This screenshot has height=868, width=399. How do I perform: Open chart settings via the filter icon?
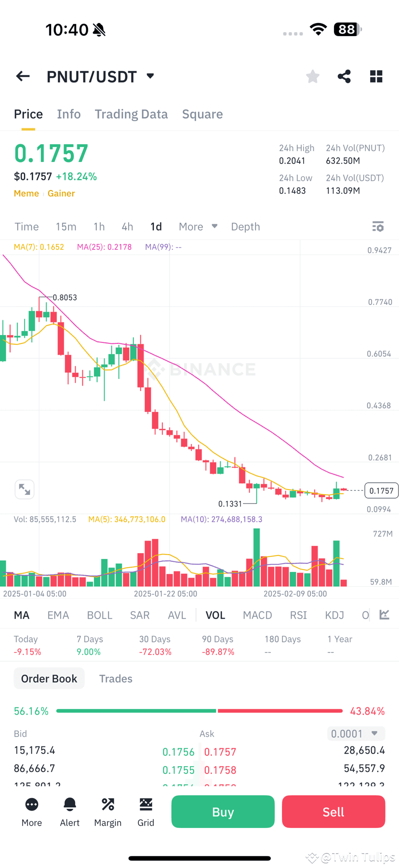click(x=378, y=226)
